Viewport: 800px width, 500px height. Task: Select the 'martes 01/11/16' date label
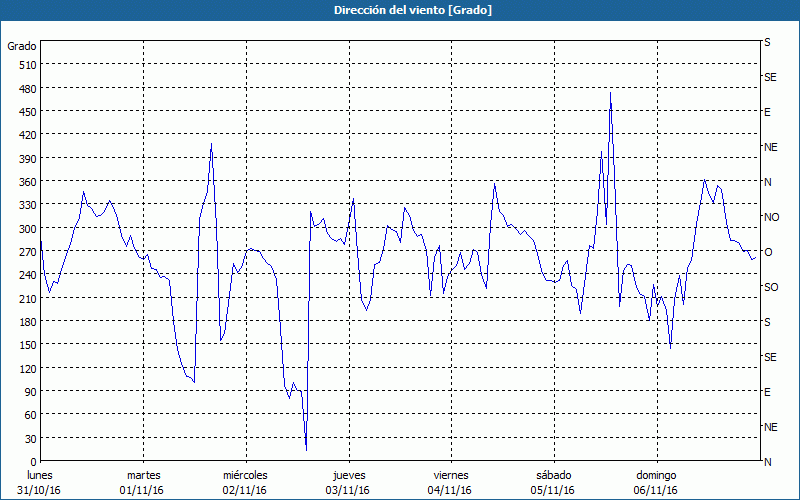click(143, 482)
